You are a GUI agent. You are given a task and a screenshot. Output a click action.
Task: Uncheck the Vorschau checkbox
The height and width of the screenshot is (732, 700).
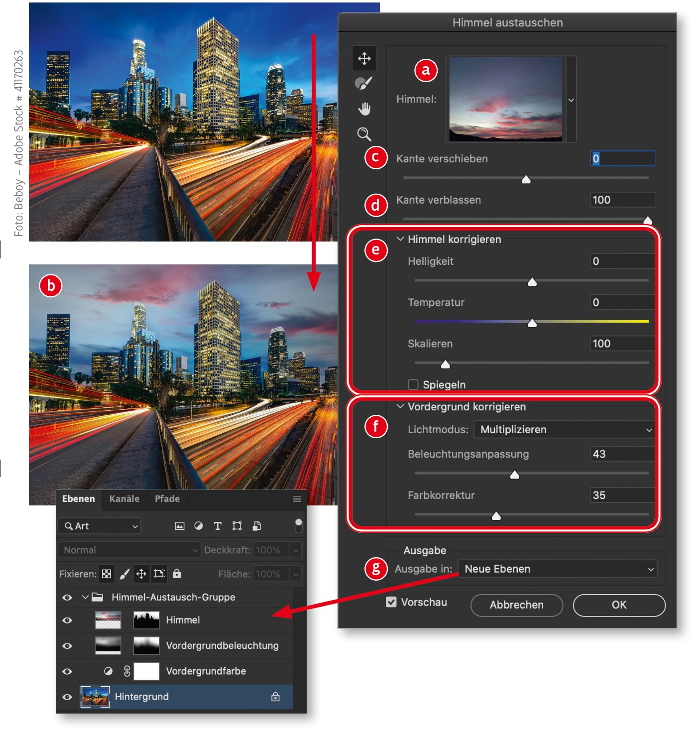pyautogui.click(x=391, y=602)
